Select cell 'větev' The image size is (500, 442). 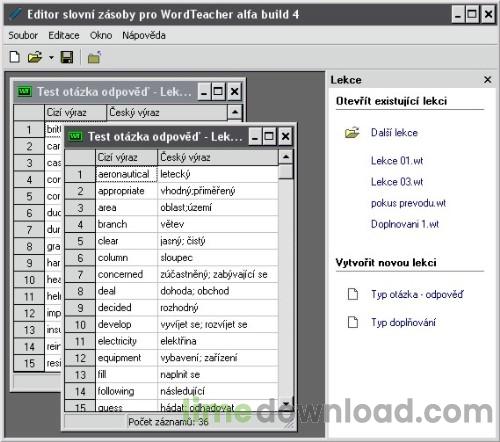point(218,224)
